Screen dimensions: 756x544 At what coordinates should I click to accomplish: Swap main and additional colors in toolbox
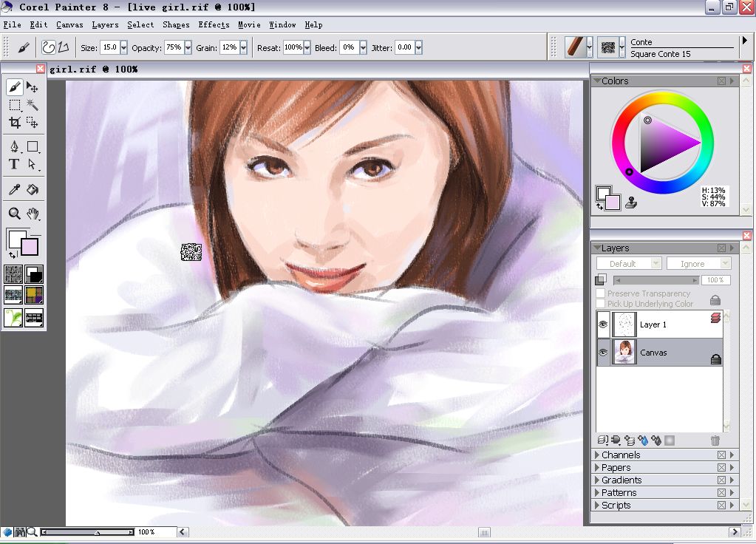pos(13,255)
